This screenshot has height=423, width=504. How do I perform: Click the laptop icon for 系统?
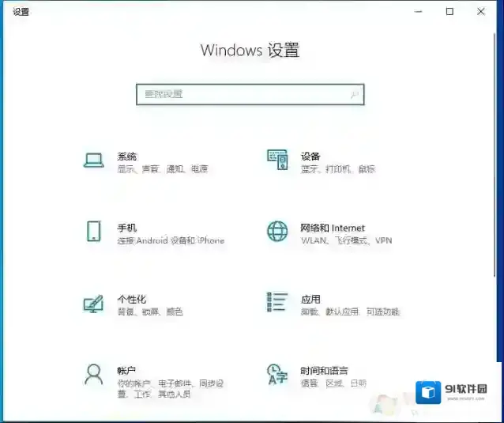(94, 161)
